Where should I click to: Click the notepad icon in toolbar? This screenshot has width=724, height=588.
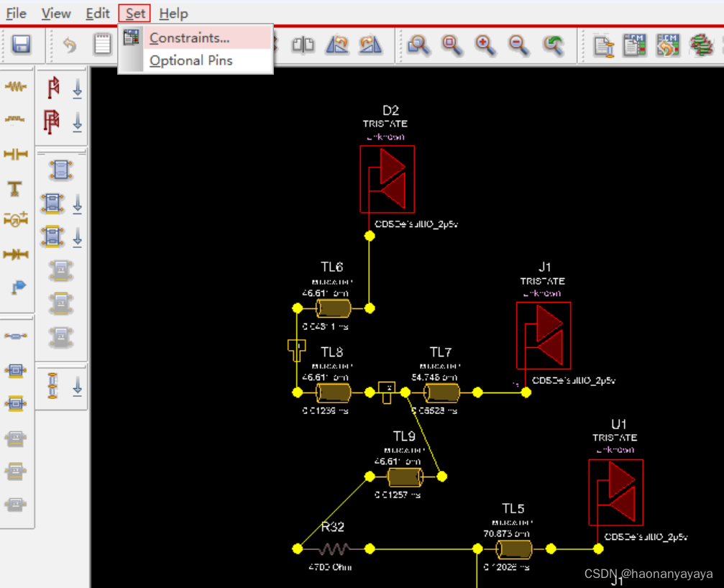coord(102,45)
